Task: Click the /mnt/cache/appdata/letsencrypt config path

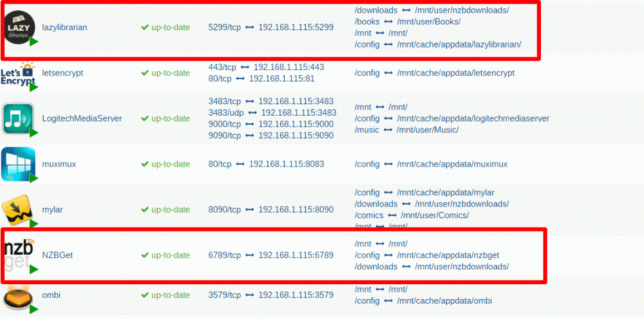Action: pos(456,73)
